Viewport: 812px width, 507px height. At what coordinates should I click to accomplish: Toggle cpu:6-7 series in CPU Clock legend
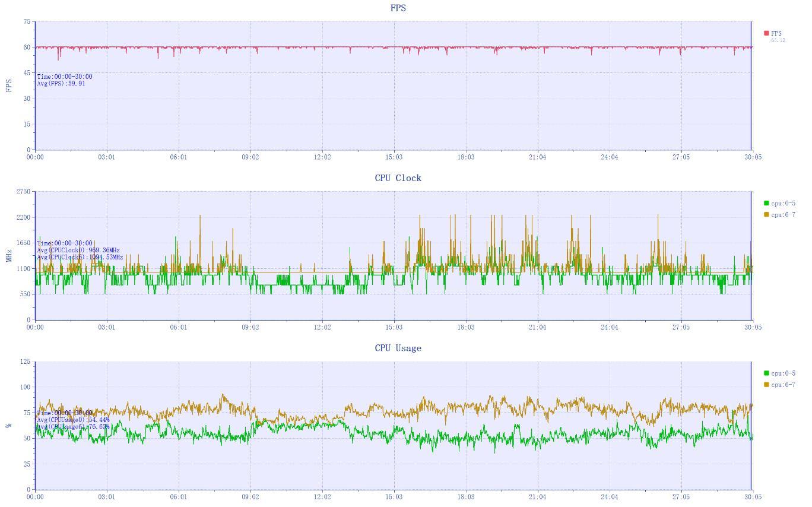coord(783,214)
